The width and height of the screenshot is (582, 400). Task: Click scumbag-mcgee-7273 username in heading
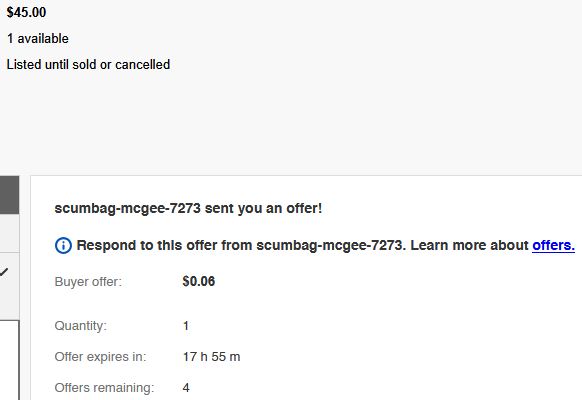coord(128,208)
